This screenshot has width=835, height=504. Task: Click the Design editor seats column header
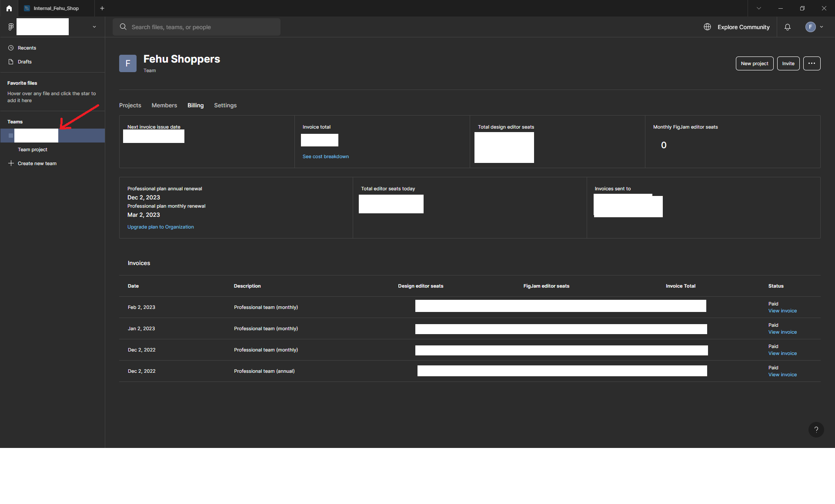[x=421, y=286]
